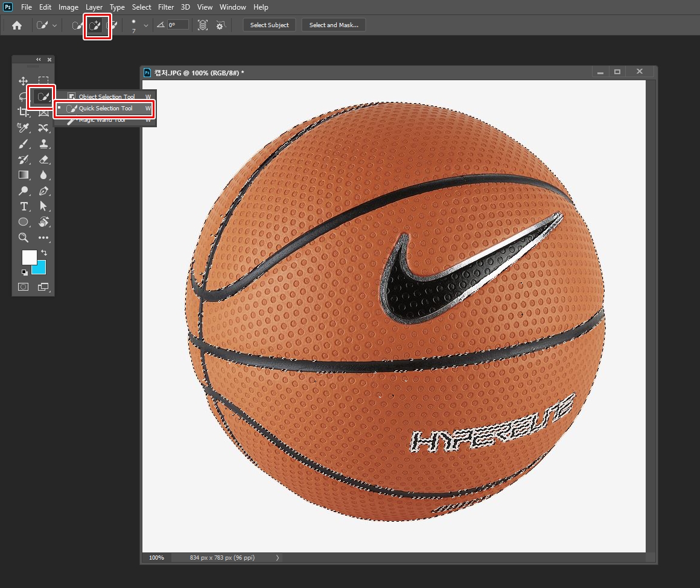The height and width of the screenshot is (588, 700).
Task: Open the Window menu
Action: pos(232,7)
